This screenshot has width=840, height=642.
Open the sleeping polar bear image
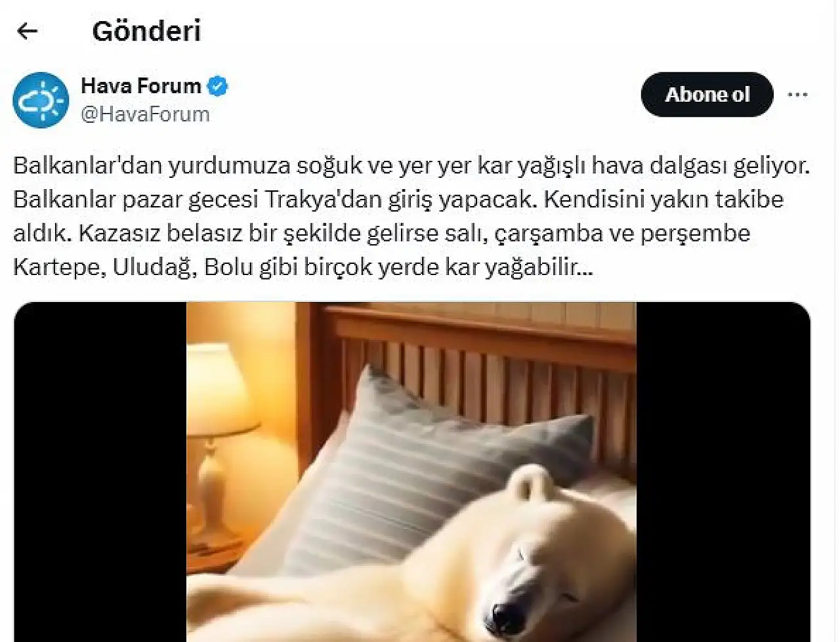tap(411, 471)
